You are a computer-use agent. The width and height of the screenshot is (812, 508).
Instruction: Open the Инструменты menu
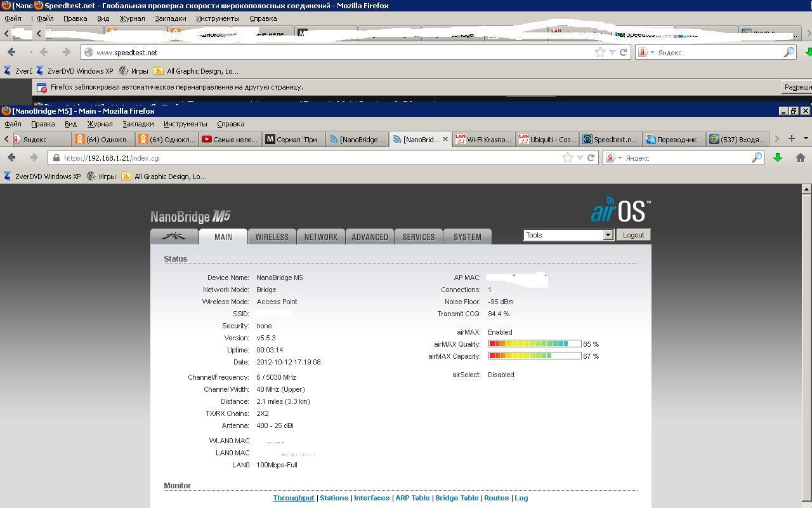(185, 124)
